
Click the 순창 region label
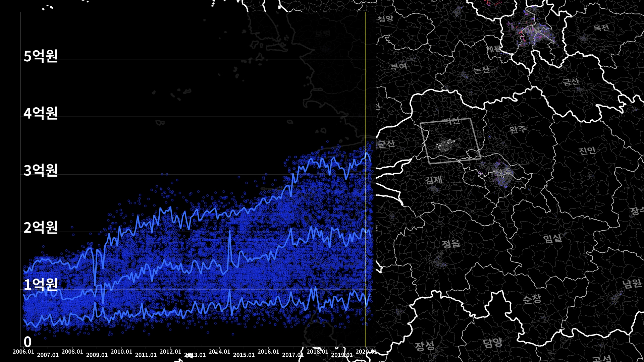pos(532,299)
